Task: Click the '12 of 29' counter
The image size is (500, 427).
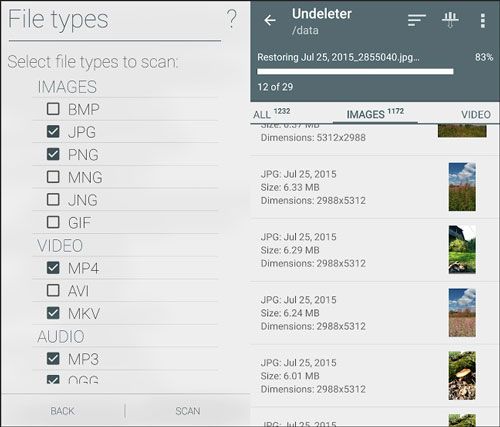Action: [275, 87]
